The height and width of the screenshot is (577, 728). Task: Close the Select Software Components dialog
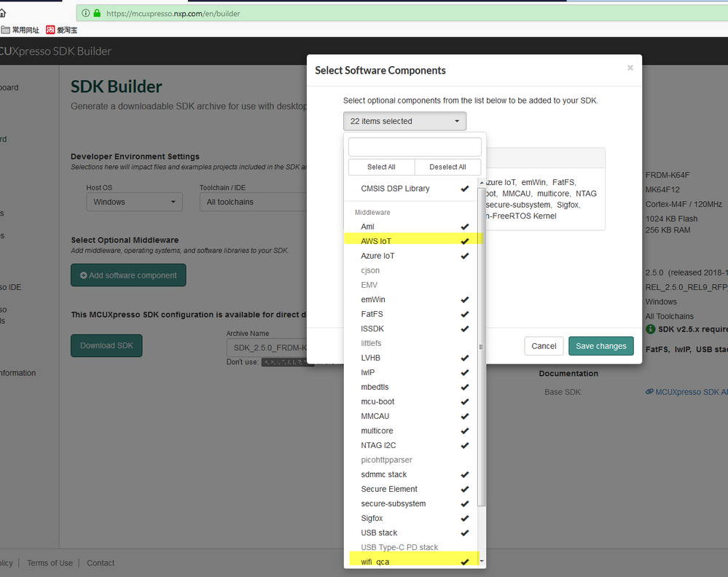(x=630, y=68)
